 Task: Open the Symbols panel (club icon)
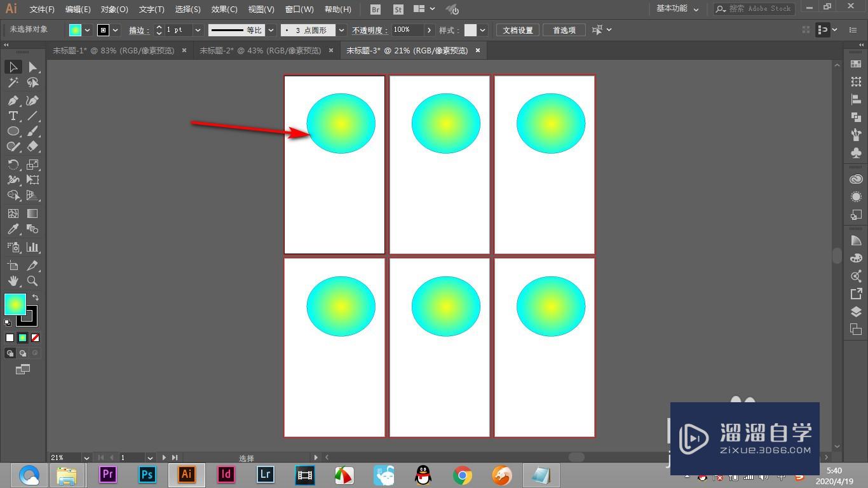tap(856, 152)
